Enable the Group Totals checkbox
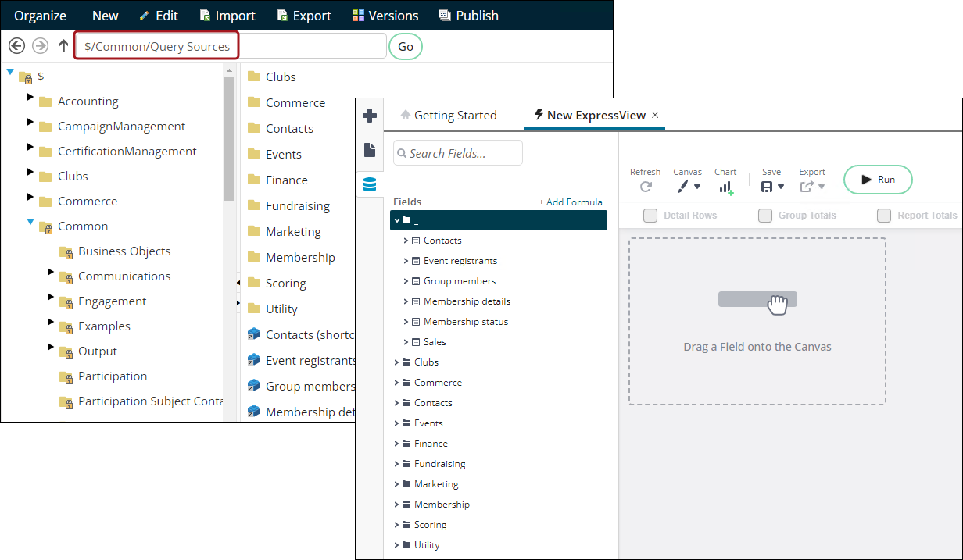Screen dimensions: 963x560 click(x=765, y=216)
